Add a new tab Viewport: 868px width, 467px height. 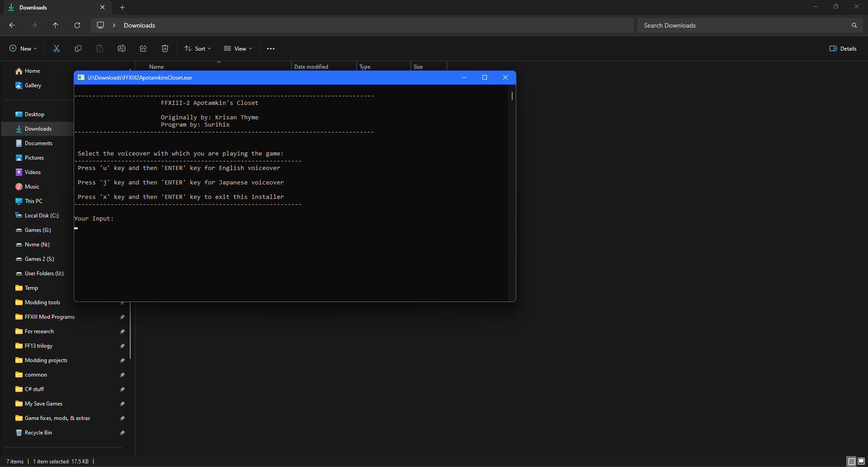(123, 7)
